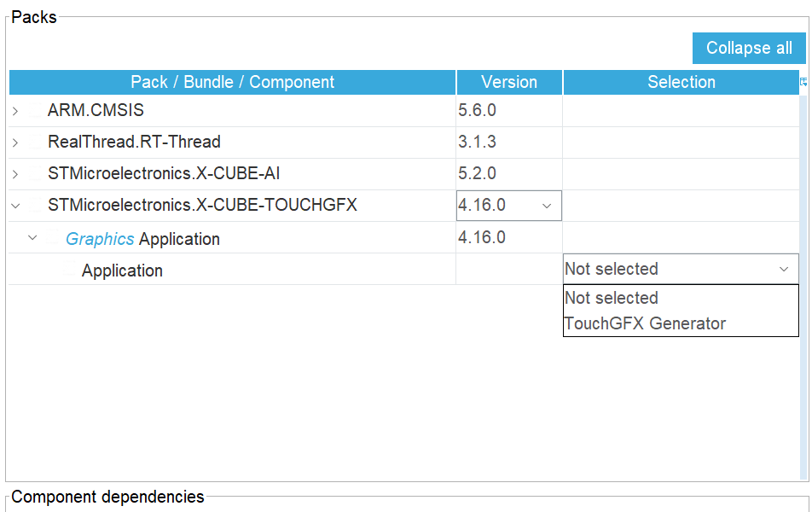
Task: Open the version dropdown showing 4.16.0
Action: pyautogui.click(x=546, y=205)
